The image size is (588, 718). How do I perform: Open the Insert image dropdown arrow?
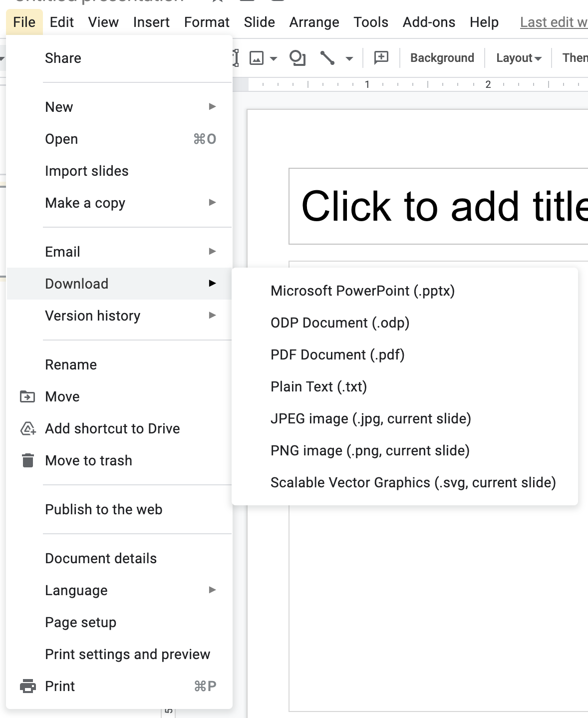[273, 58]
